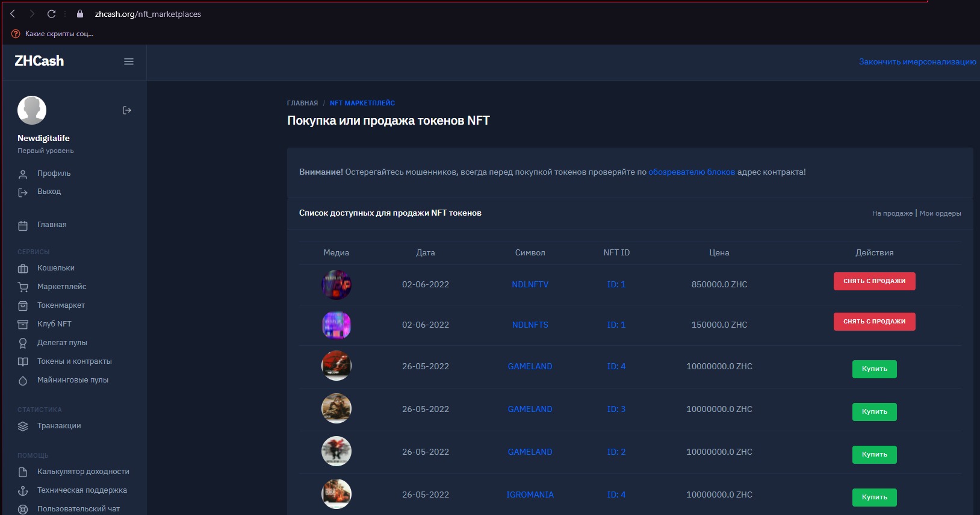Image resolution: width=980 pixels, height=515 pixels.
Task: Remove NDLNFTV from sale
Action: coord(874,281)
